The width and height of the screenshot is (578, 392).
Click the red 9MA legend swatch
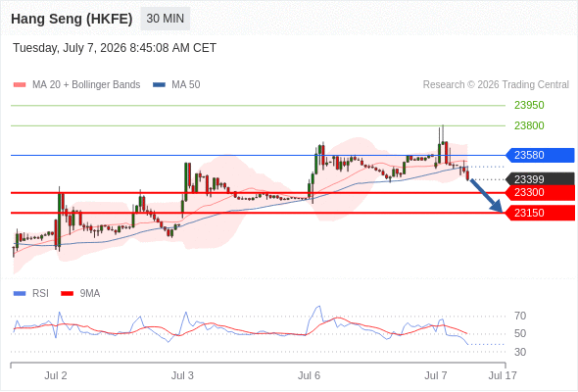[67, 294]
